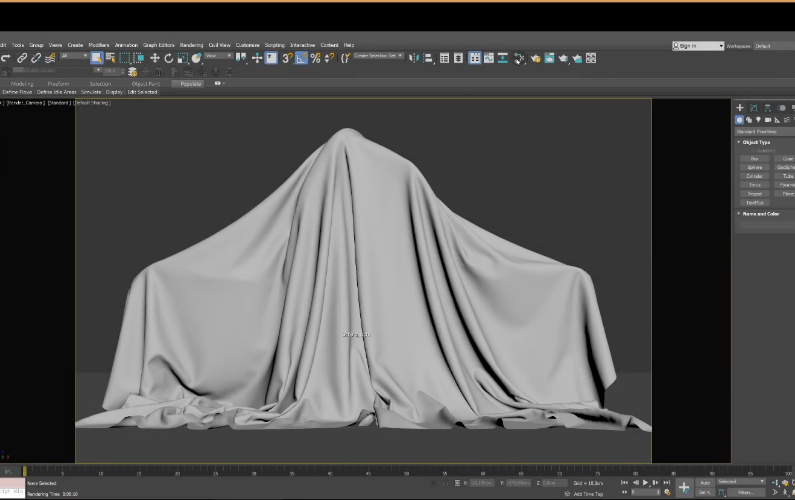Image resolution: width=795 pixels, height=500 pixels.
Task: Open the selection filter All dropdown
Action: pyautogui.click(x=75, y=57)
